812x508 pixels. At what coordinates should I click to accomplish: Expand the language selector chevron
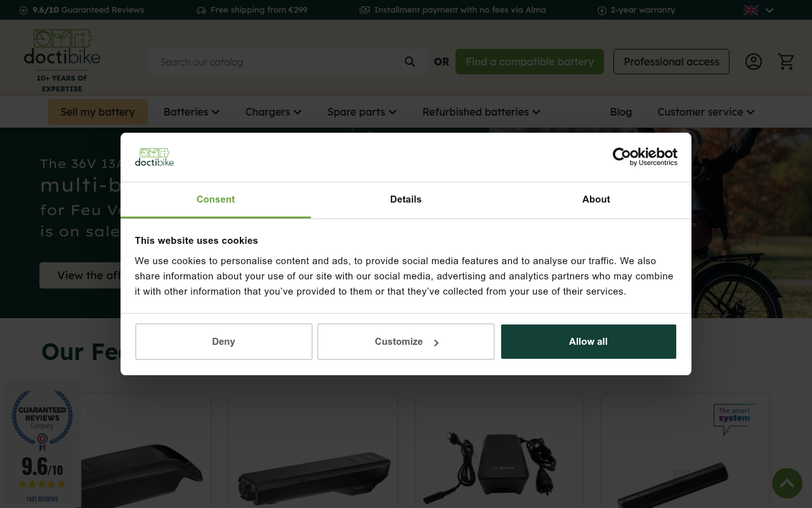coord(769,10)
